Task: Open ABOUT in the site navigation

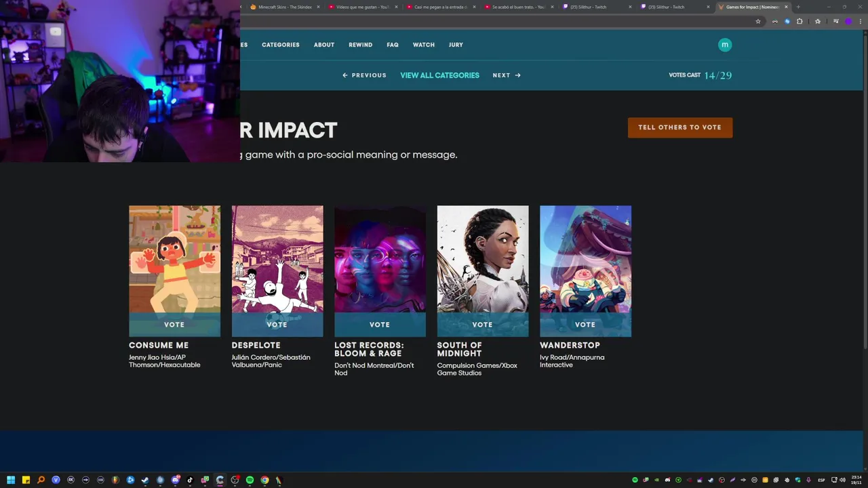Action: click(x=324, y=45)
